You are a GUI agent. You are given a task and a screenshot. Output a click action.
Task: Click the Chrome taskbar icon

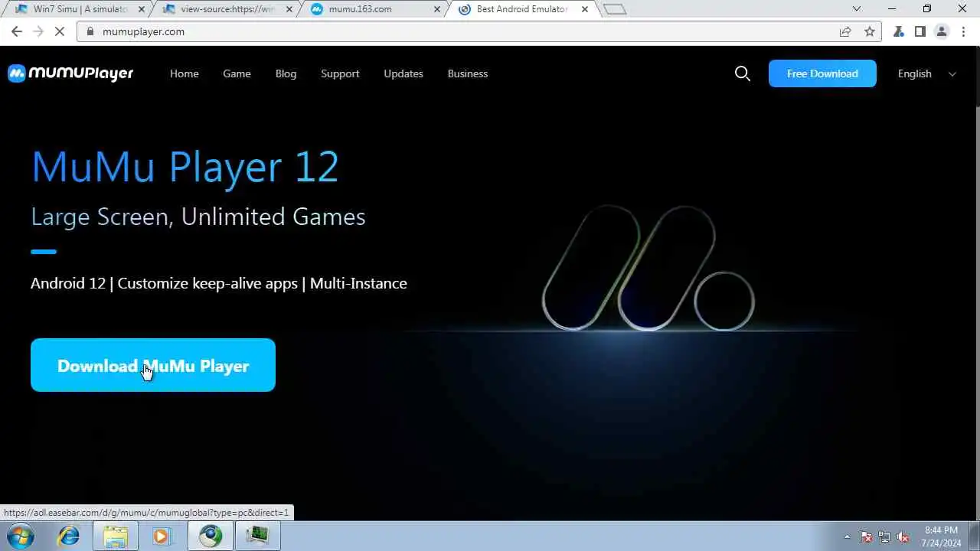[x=211, y=536]
